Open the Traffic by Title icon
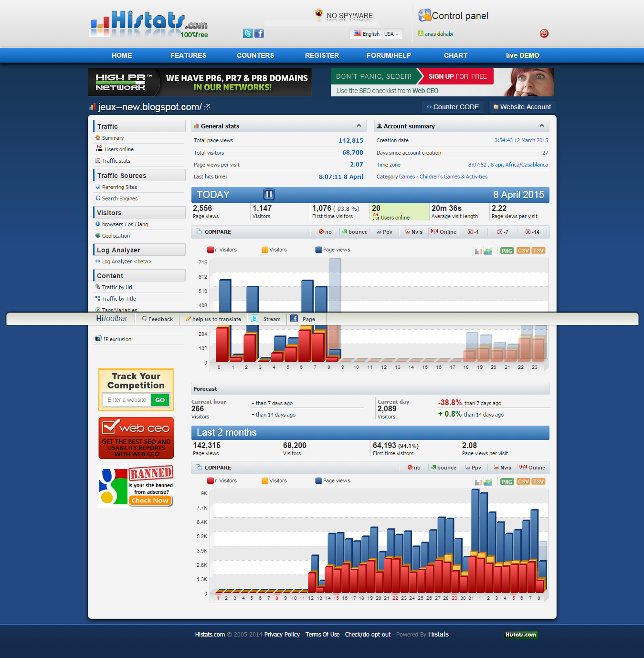Image resolution: width=644 pixels, height=658 pixels. pos(98,299)
